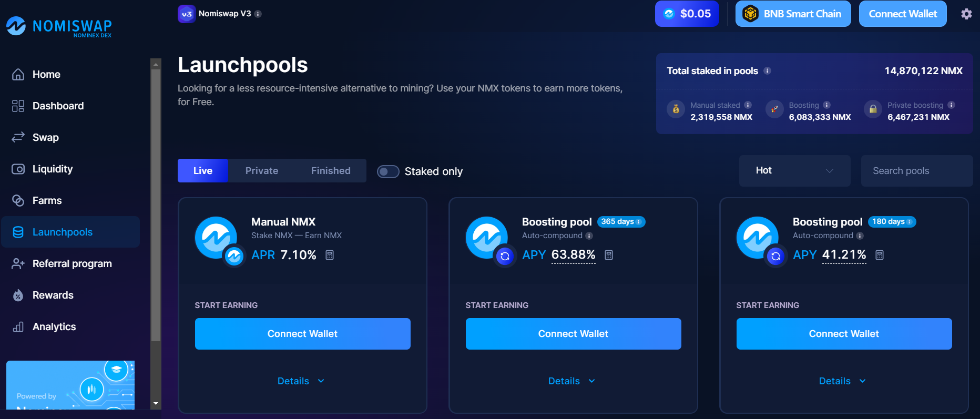
Task: Click the sidebar scrollbar thumb
Action: click(156, 205)
